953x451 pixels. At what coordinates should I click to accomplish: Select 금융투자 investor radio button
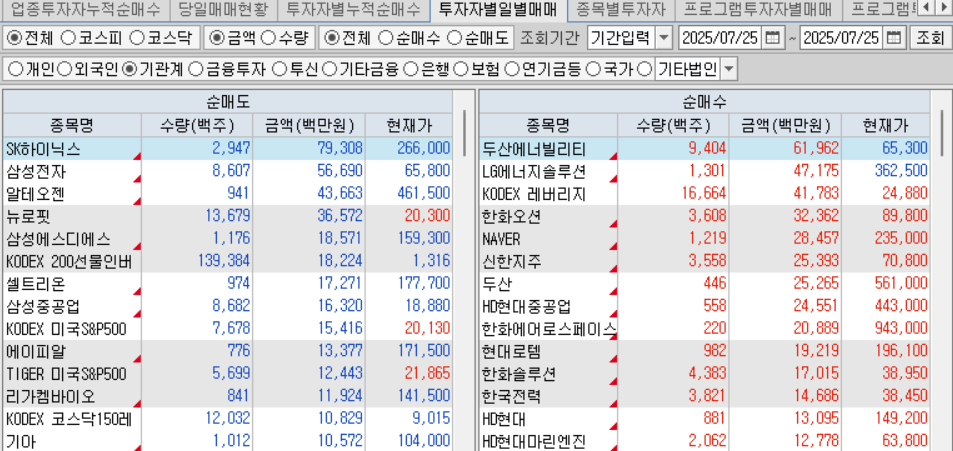196,69
